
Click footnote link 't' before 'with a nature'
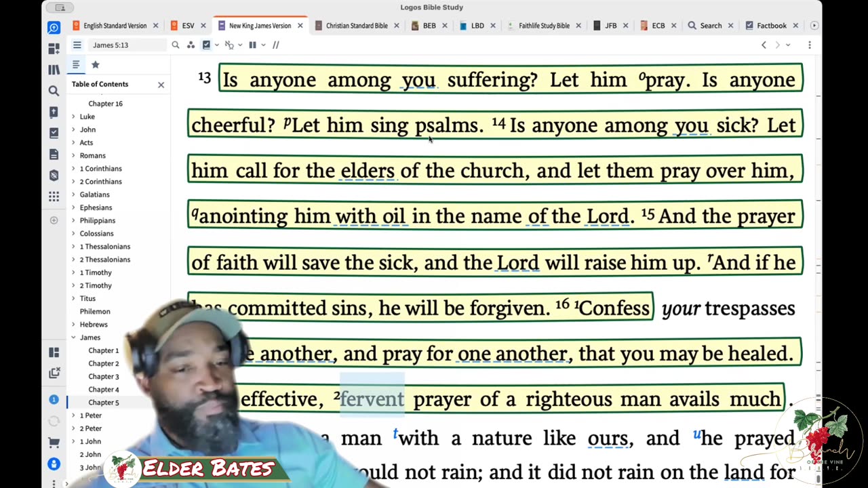coord(395,434)
